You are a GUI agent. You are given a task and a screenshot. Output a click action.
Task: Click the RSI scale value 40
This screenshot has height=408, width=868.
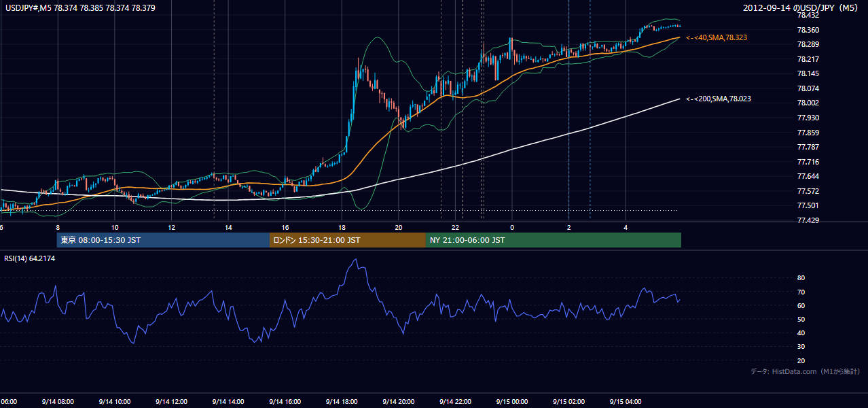801,333
